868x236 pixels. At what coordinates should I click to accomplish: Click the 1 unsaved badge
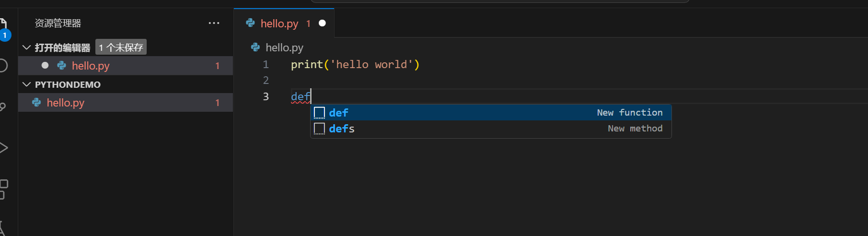121,47
